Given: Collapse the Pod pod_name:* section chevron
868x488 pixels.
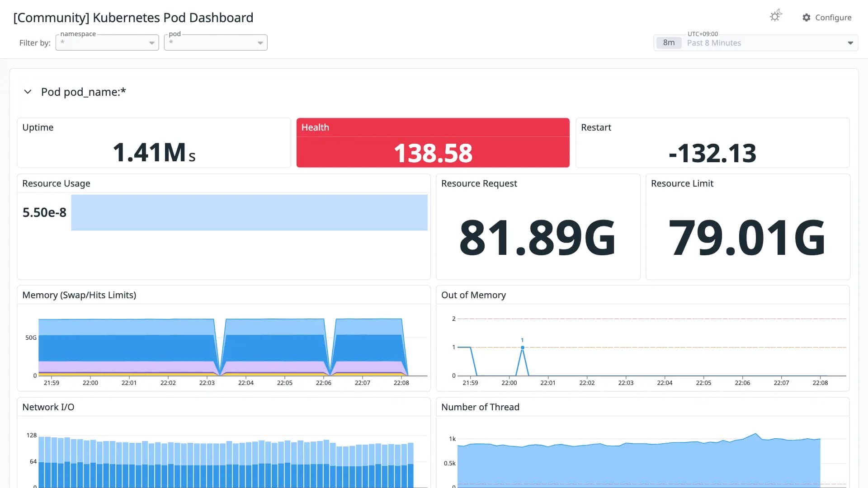Looking at the screenshot, I should [28, 92].
